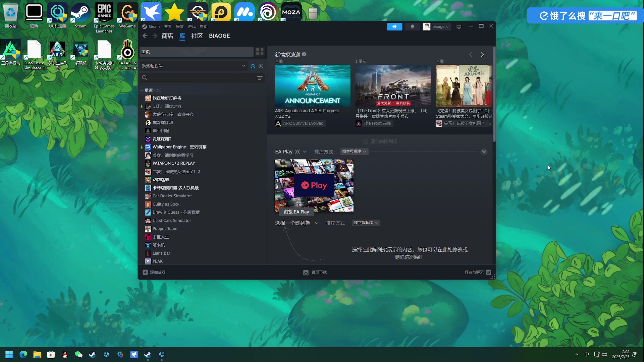Image resolution: width=644 pixels, height=362 pixels.
Task: Click the Steam announcements megaphone button
Action: tap(394, 26)
